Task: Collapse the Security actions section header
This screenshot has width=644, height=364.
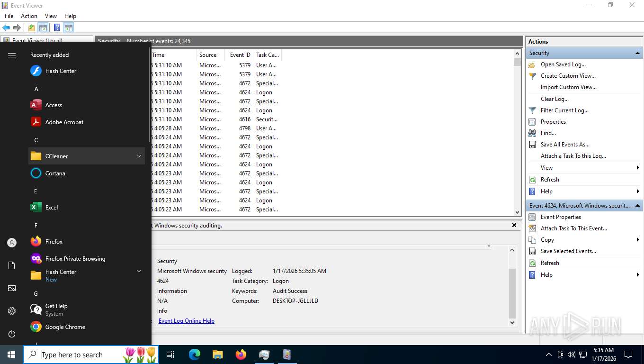Action: (x=584, y=53)
